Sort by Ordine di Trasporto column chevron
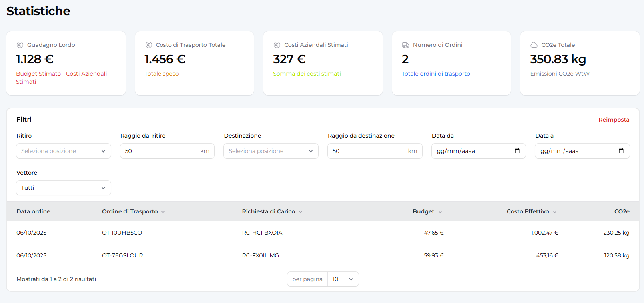The width and height of the screenshot is (644, 303). (163, 212)
